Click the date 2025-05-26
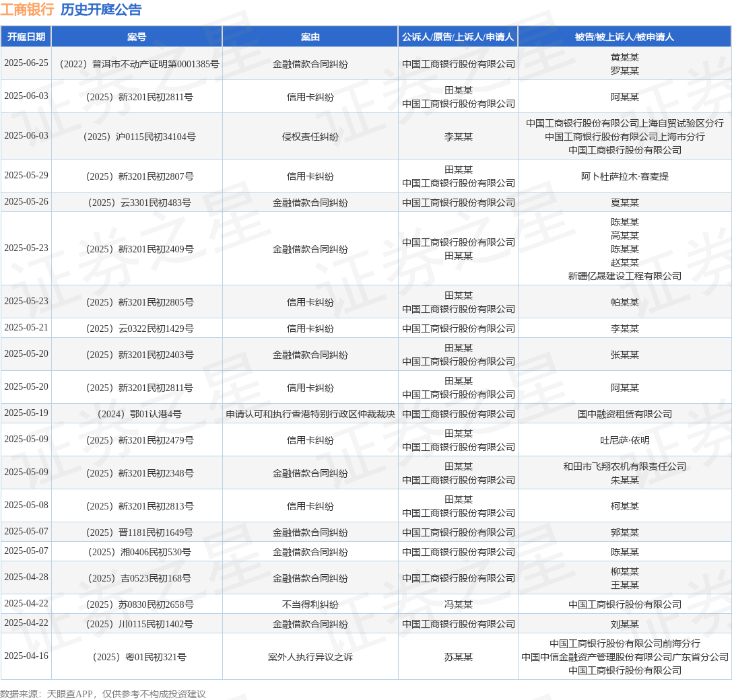Image resolution: width=732 pixels, height=700 pixels. coord(26,202)
